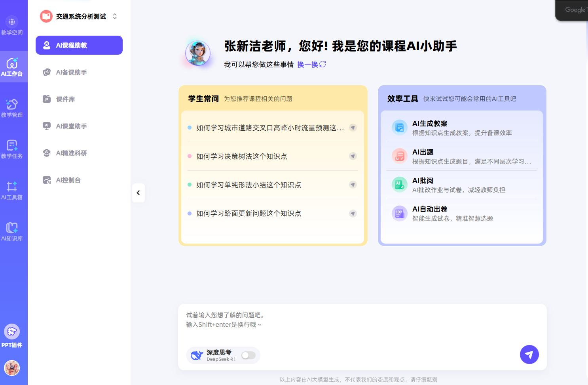Click the user avatar at sidebar bottom
Image resolution: width=588 pixels, height=385 pixels.
click(12, 368)
